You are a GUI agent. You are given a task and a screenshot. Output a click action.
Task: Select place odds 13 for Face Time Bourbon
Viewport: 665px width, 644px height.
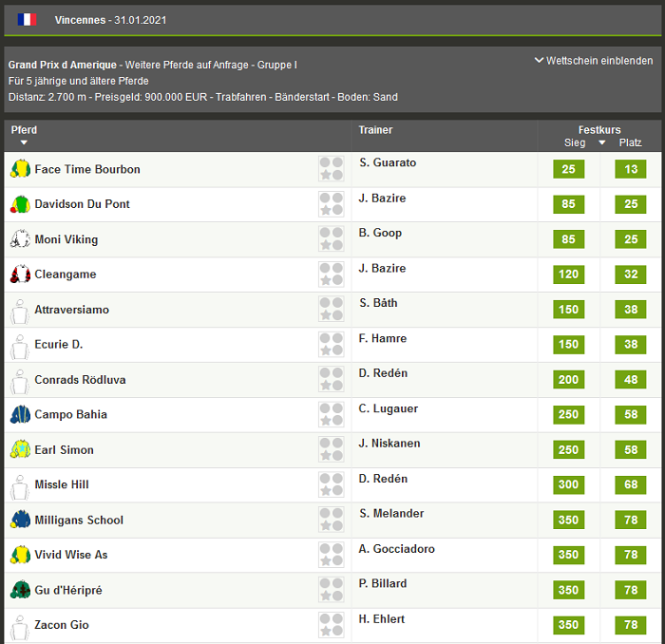[x=630, y=169]
